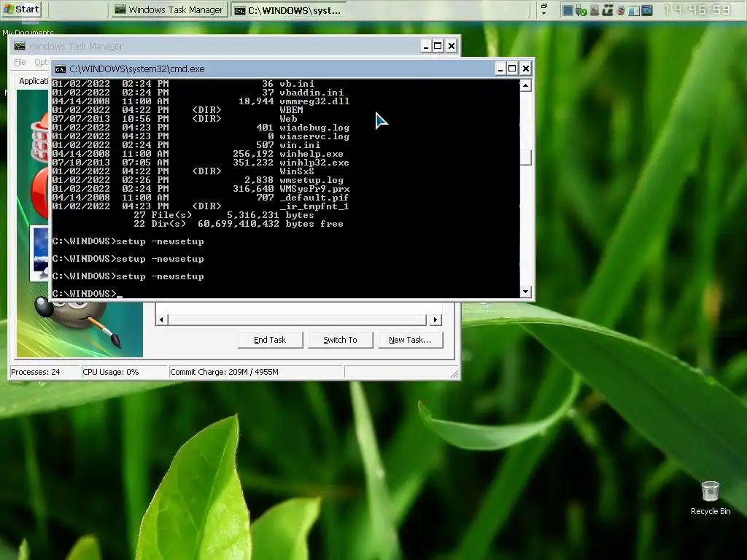Viewport: 747px width, 560px height.
Task: Open the Recycle Bin desktop icon
Action: (711, 498)
